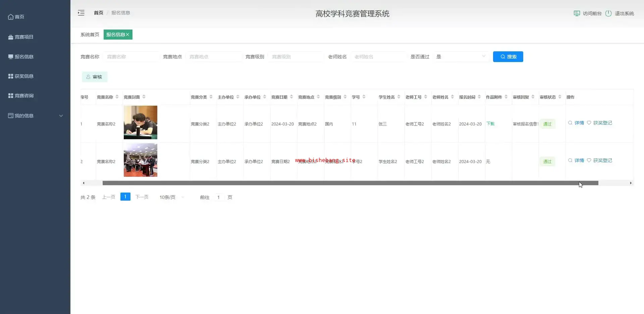Open the 10条/页 page size dropdown

pyautogui.click(x=172, y=197)
